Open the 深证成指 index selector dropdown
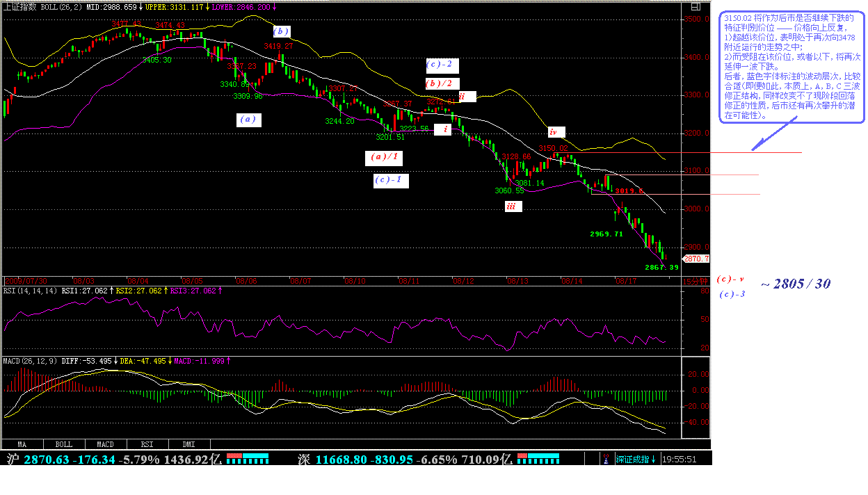Screen dimensions: 868x495 pyautogui.click(x=635, y=460)
